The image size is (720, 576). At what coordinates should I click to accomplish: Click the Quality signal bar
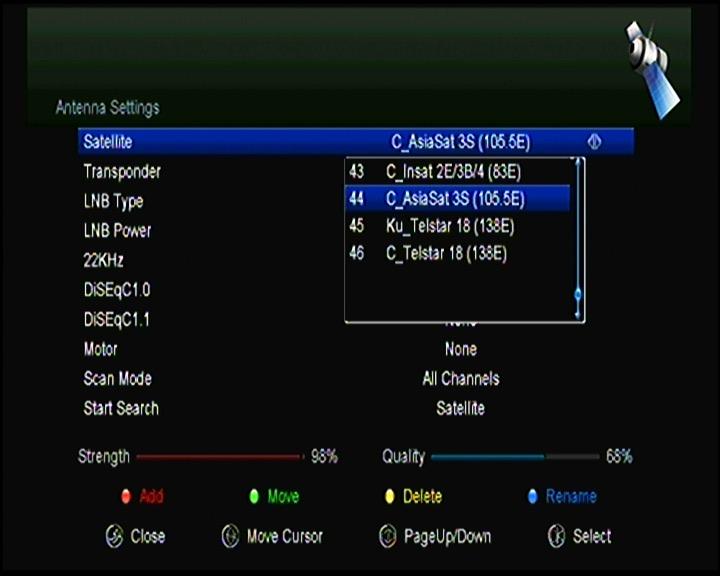515,457
